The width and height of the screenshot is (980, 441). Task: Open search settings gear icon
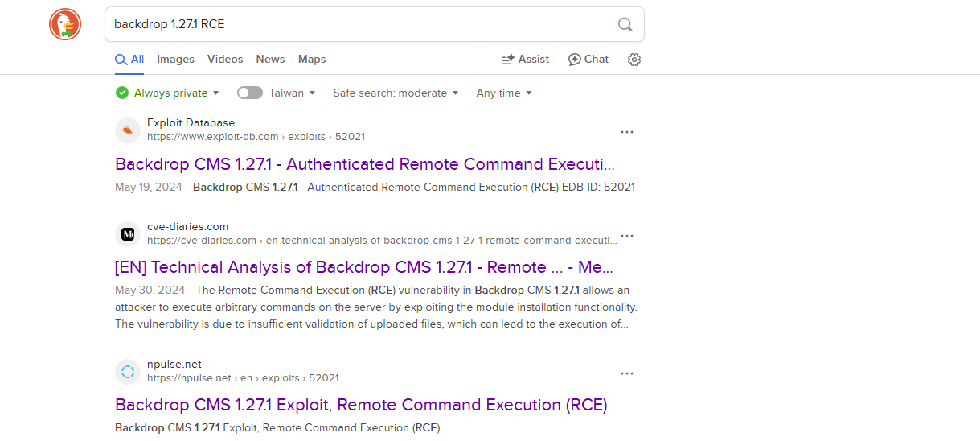pyautogui.click(x=634, y=60)
